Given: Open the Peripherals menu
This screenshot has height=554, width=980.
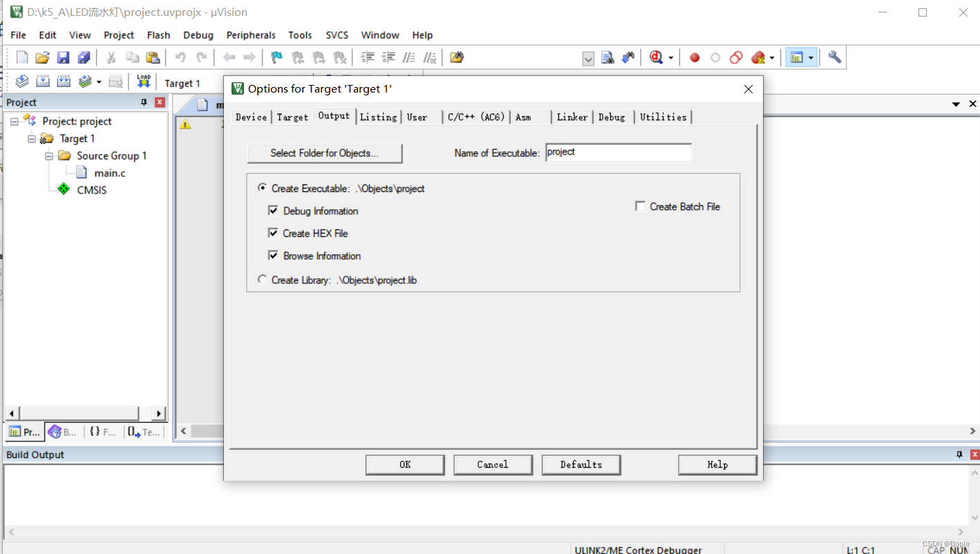Looking at the screenshot, I should click(x=251, y=35).
